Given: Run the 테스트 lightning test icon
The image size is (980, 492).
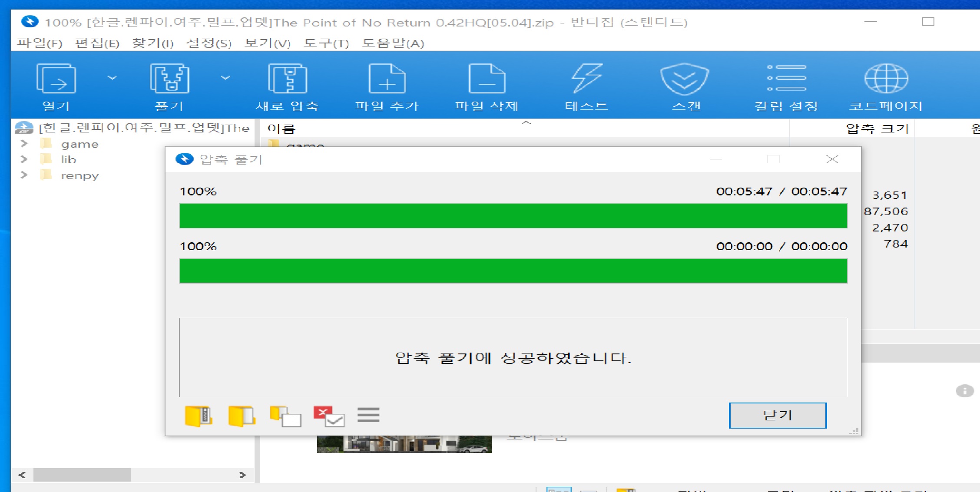Looking at the screenshot, I should (x=586, y=79).
